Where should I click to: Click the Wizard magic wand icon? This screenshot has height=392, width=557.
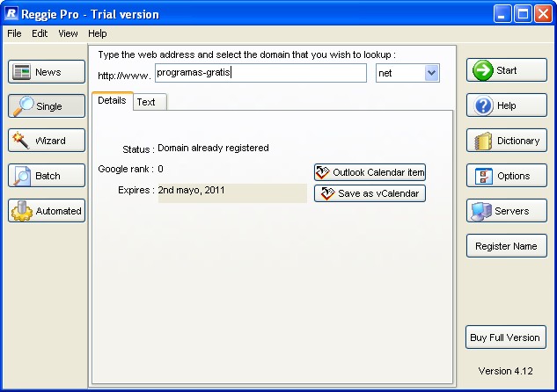(21, 140)
